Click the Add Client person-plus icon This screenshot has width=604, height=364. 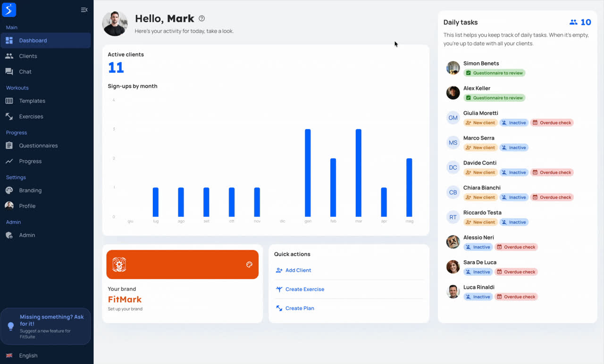pos(279,270)
